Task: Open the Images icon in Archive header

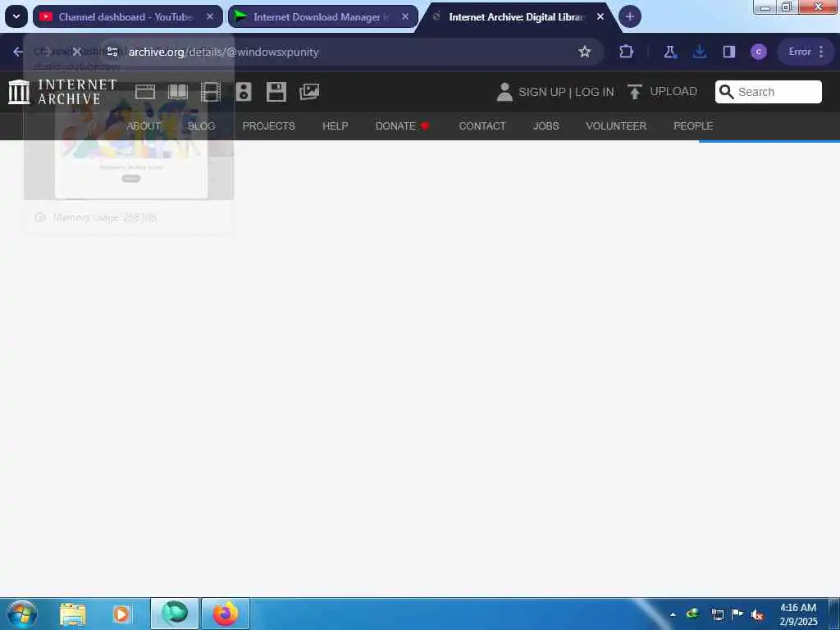Action: tap(309, 92)
